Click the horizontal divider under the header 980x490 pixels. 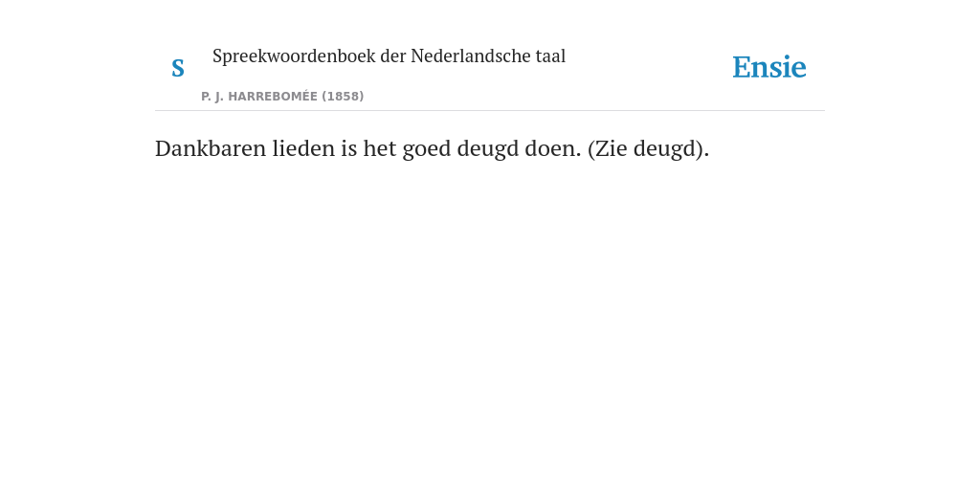490,111
